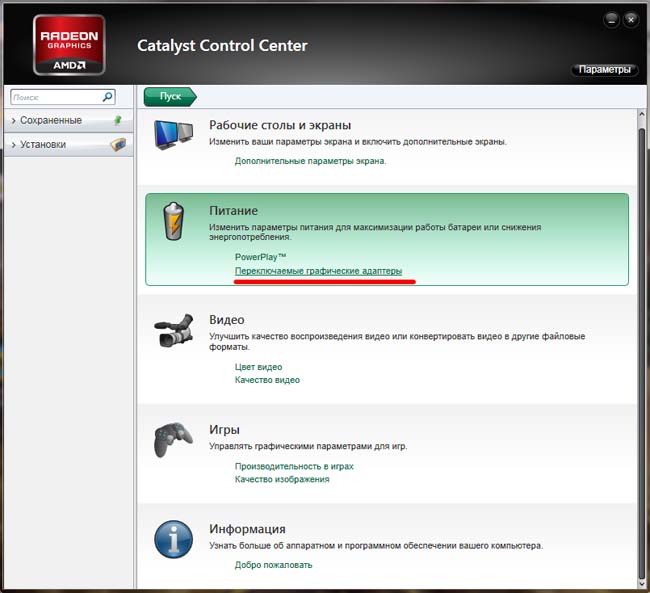650x593 pixels.
Task: Open Переключаемые графические адаптеры link
Action: tap(318, 271)
